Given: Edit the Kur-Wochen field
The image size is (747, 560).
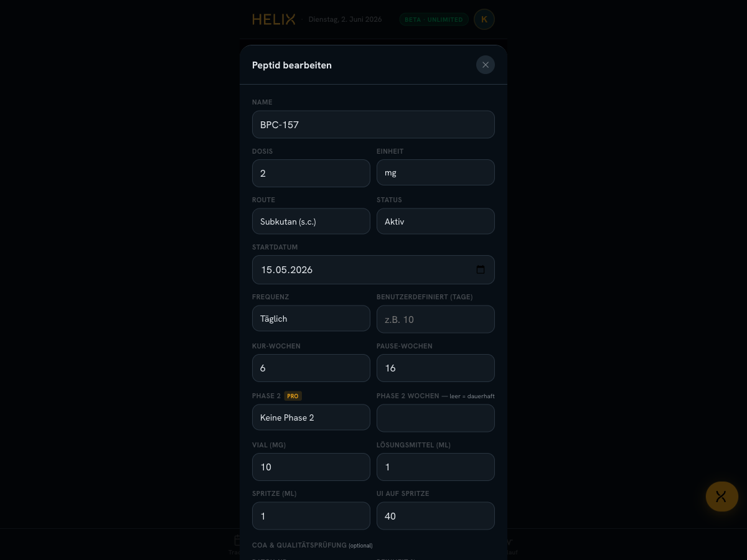Looking at the screenshot, I should 311,368.
